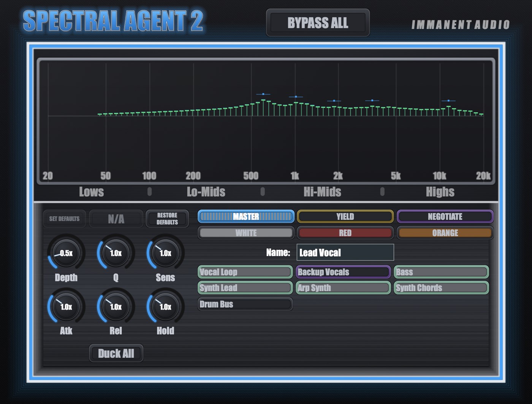The height and width of the screenshot is (404, 532).
Task: Select the Bass instance
Action: coord(441,272)
